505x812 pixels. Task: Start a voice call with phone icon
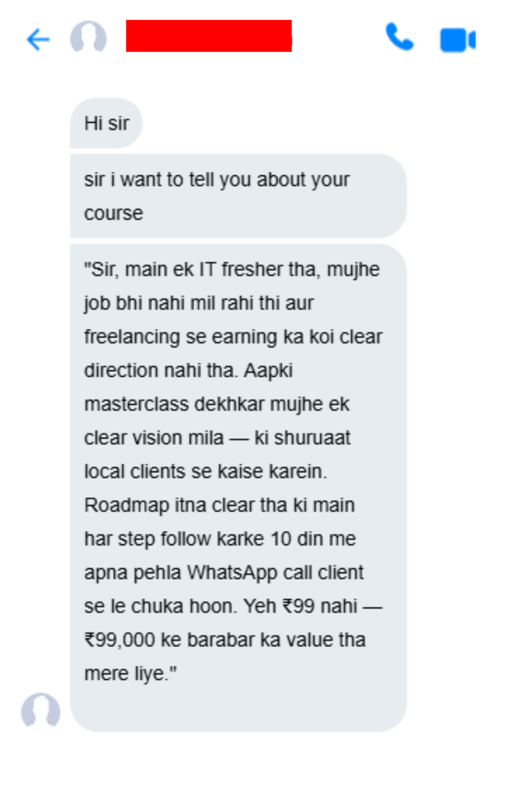(399, 37)
